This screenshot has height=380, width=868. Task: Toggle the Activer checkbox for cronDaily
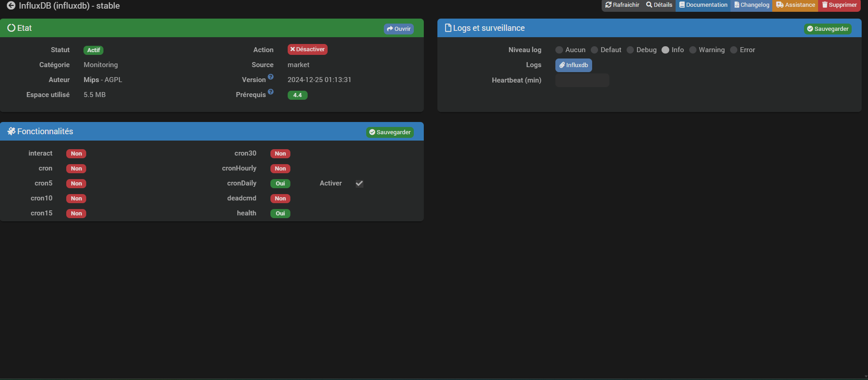click(359, 184)
